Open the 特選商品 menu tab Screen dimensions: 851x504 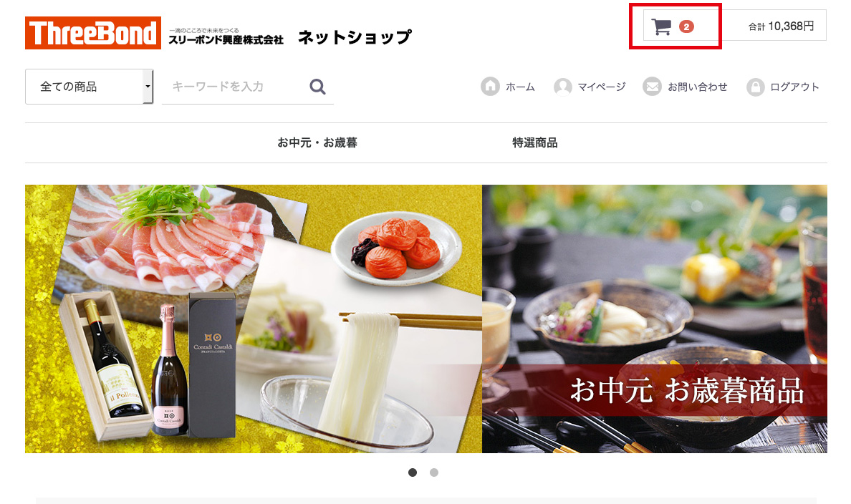pyautogui.click(x=534, y=142)
